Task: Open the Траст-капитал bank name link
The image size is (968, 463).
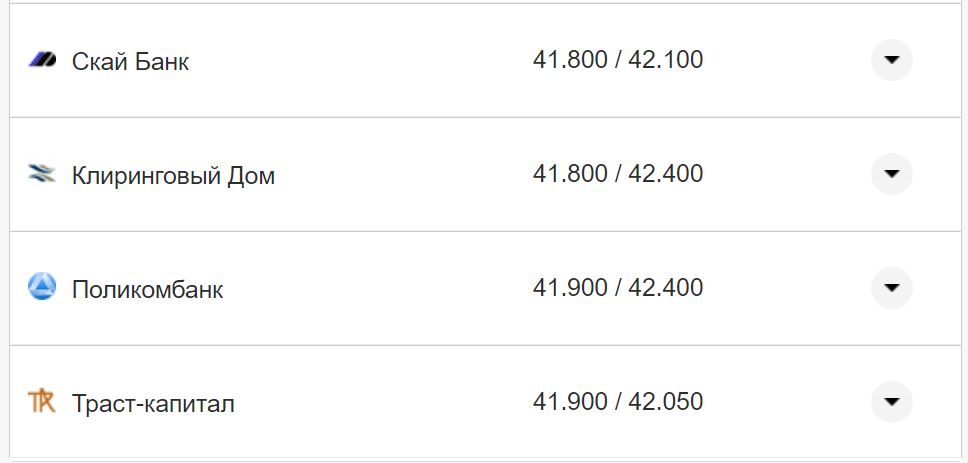Action: click(x=153, y=404)
